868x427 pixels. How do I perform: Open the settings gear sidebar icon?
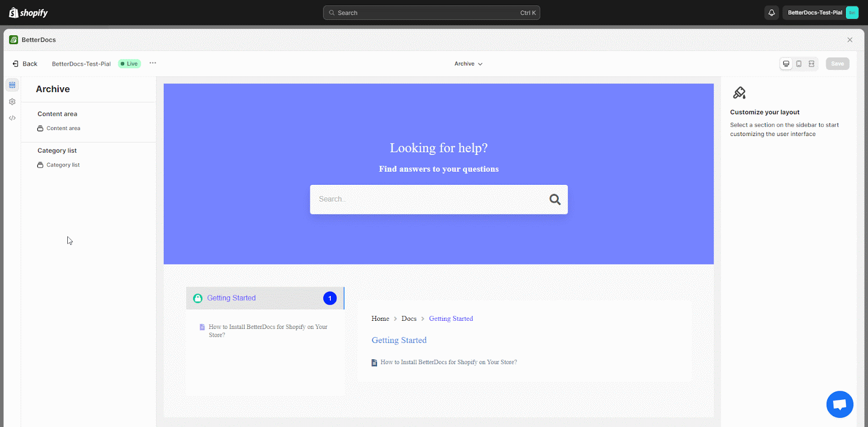[12, 101]
